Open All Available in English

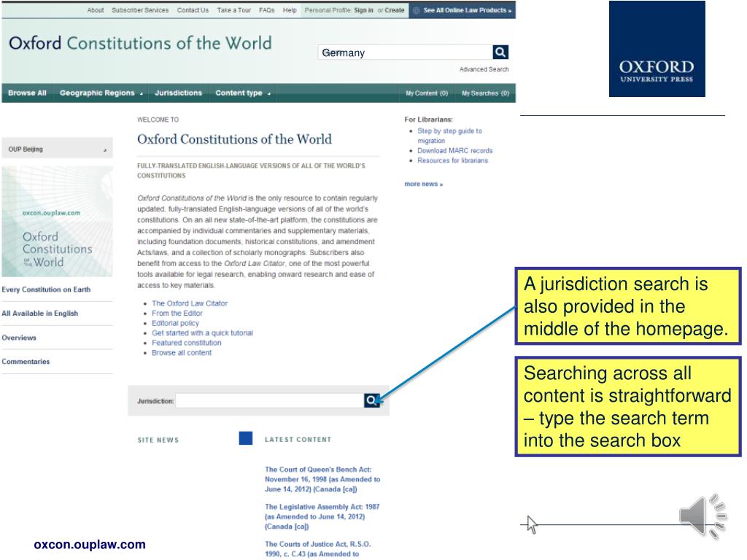pos(40,314)
